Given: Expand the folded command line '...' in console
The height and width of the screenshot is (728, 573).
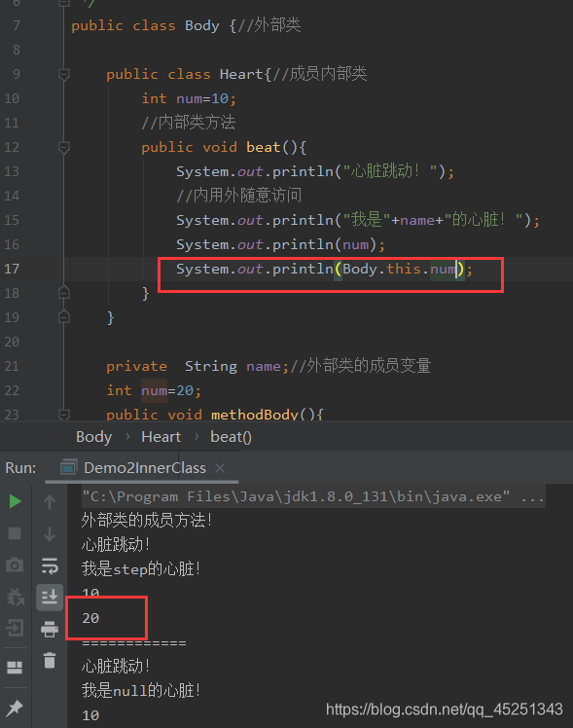Looking at the screenshot, I should [532, 497].
